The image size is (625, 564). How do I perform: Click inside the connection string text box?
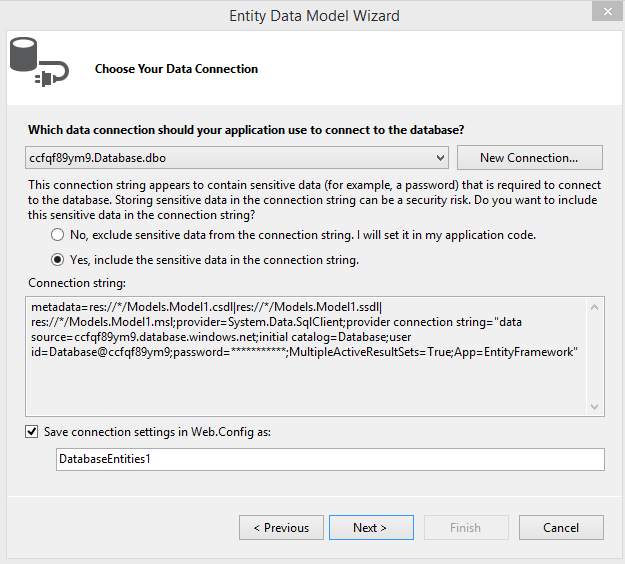point(307,357)
